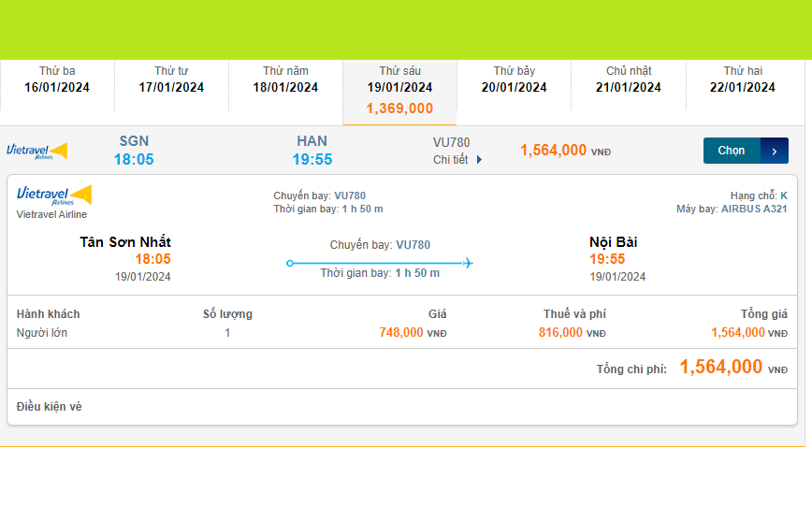The image size is (812, 507).
Task: Select the Thứ ba 16/01/2024 date tab
Action: (x=57, y=80)
